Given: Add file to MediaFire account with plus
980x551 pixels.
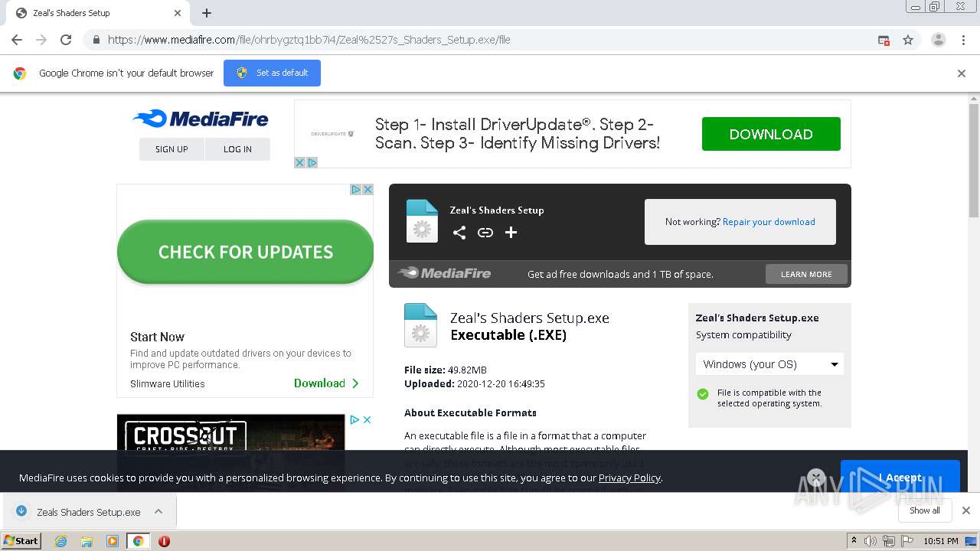Looking at the screenshot, I should pyautogui.click(x=511, y=233).
